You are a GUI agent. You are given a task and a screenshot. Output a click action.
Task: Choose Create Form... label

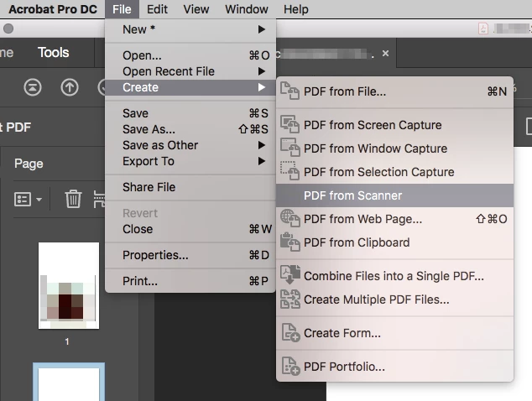(x=342, y=333)
